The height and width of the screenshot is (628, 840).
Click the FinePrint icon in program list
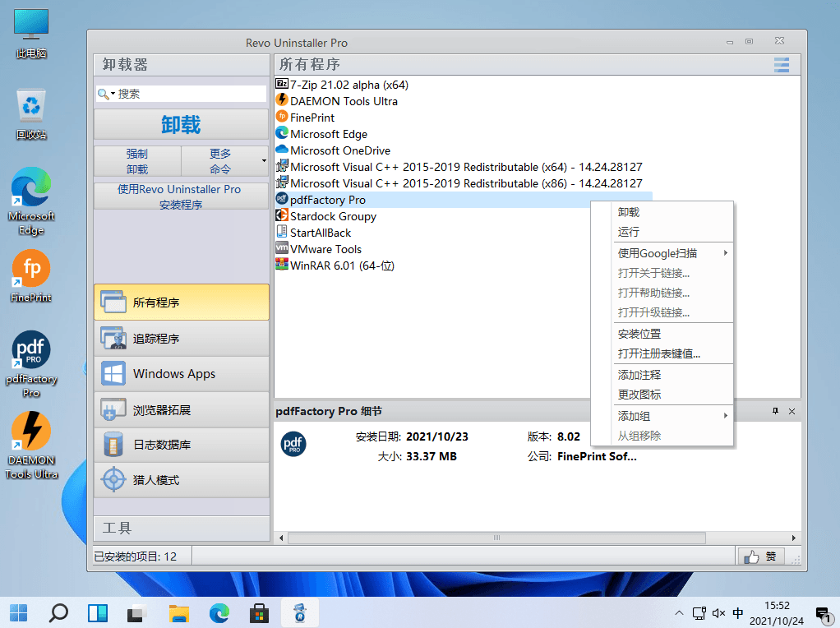pyautogui.click(x=282, y=117)
